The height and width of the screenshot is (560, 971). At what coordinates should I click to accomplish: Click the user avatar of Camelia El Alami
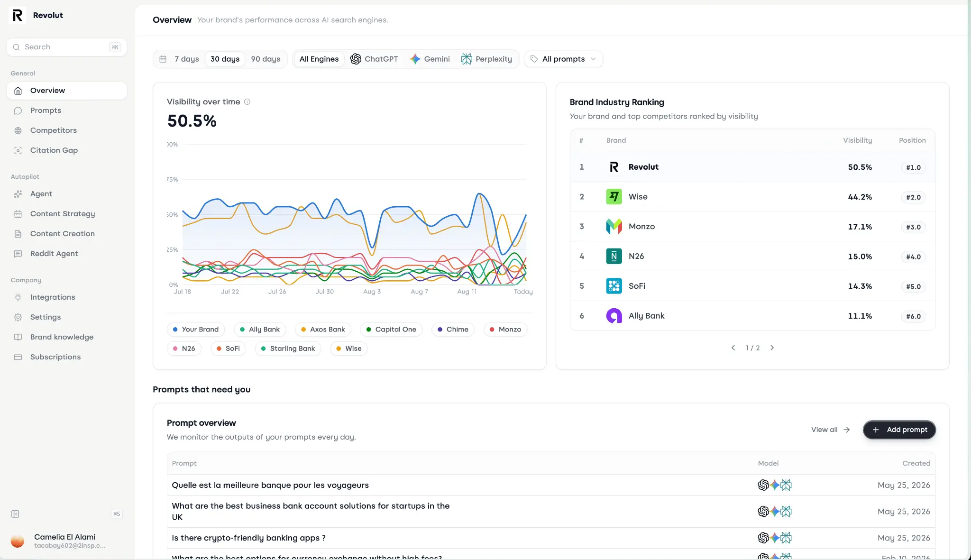click(18, 541)
